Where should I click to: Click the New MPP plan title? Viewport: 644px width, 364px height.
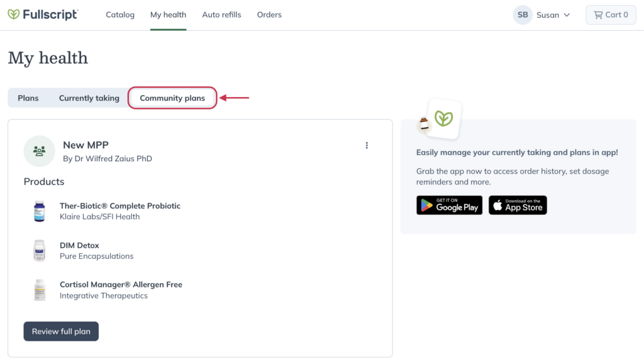(x=86, y=145)
